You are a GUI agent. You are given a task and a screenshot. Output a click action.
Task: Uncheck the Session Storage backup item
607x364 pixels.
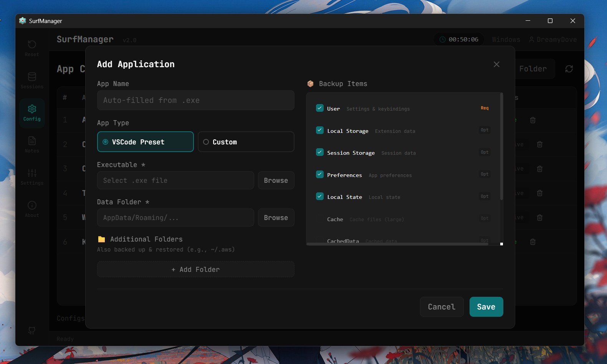[x=319, y=152]
